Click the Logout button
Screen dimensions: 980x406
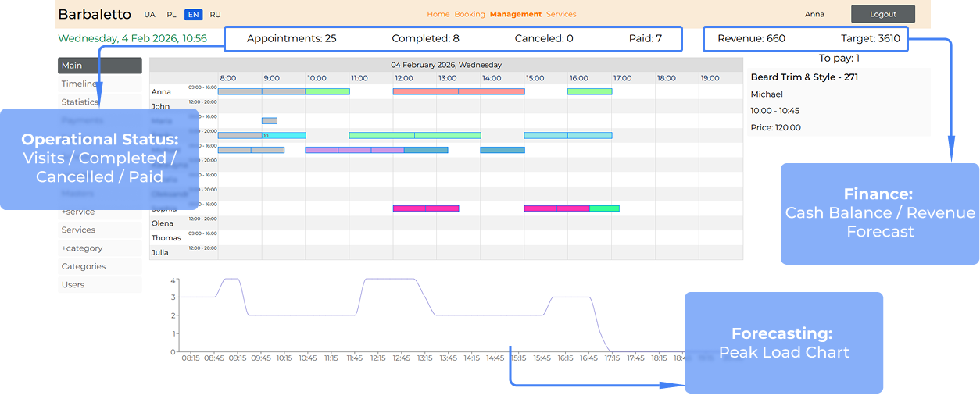(882, 14)
